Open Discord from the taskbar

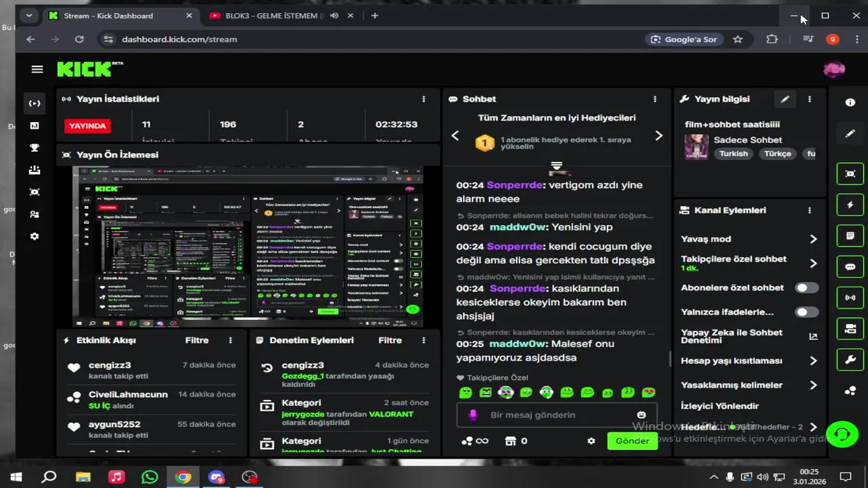216,477
